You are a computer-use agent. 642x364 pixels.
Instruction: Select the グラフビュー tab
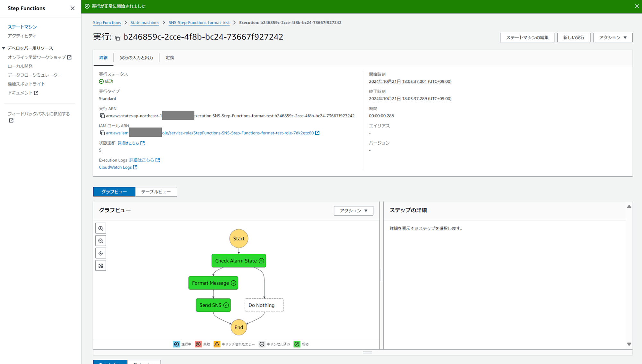pyautogui.click(x=114, y=191)
